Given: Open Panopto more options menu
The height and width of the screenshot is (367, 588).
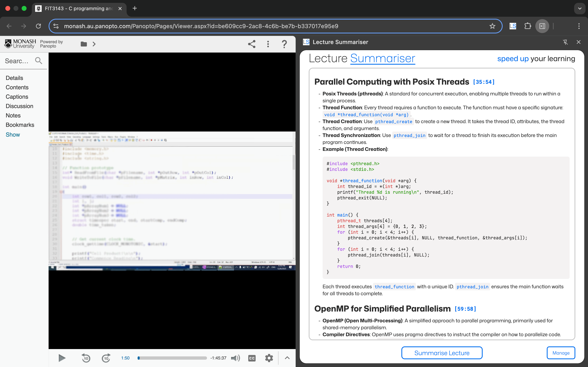Looking at the screenshot, I should pos(268,44).
